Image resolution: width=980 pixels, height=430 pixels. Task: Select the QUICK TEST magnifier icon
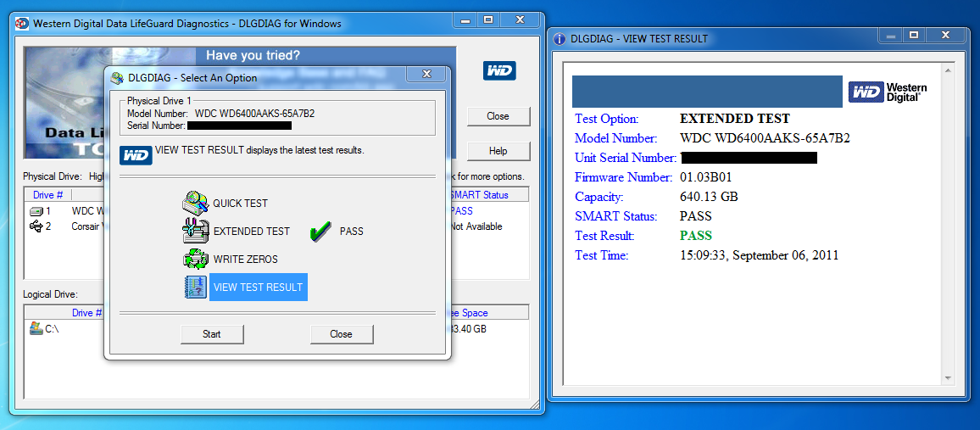click(x=195, y=203)
